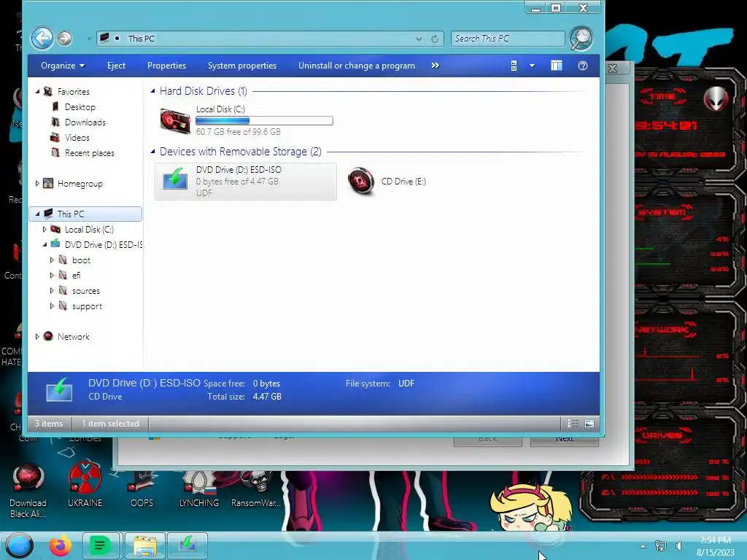Image resolution: width=747 pixels, height=560 pixels.
Task: Open File Explorer taskbar button
Action: pos(145,545)
